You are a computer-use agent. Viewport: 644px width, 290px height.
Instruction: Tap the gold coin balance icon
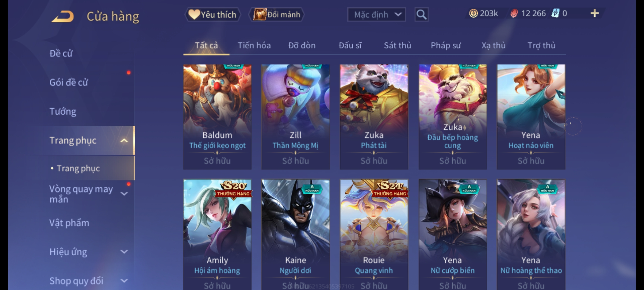coord(473,13)
